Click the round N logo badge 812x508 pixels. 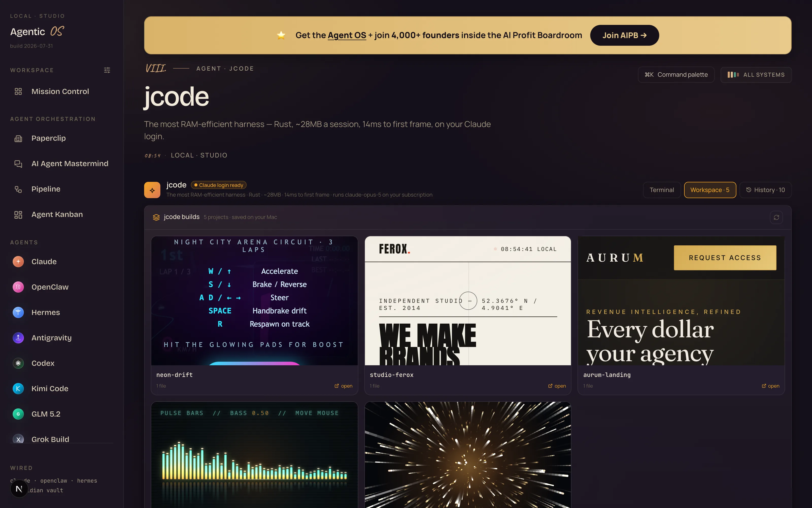tap(19, 489)
